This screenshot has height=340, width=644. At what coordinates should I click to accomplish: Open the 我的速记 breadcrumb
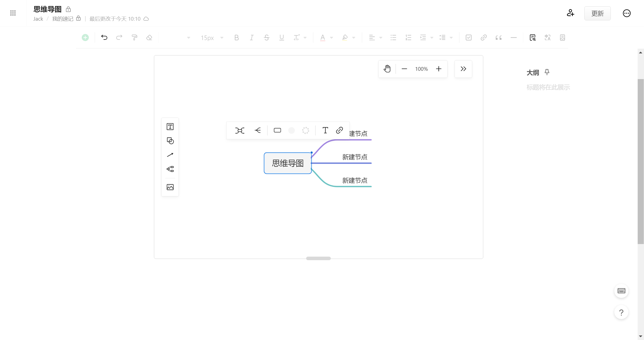pyautogui.click(x=63, y=19)
